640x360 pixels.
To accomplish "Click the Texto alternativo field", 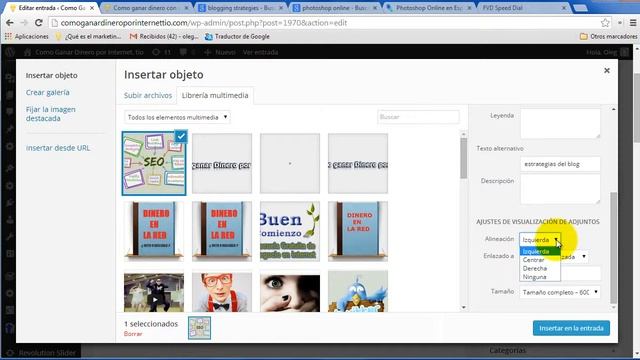I will [x=560, y=164].
